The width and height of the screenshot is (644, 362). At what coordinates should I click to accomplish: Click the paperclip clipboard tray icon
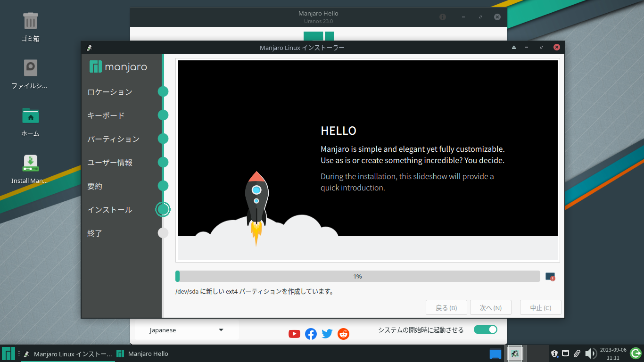pos(577,353)
